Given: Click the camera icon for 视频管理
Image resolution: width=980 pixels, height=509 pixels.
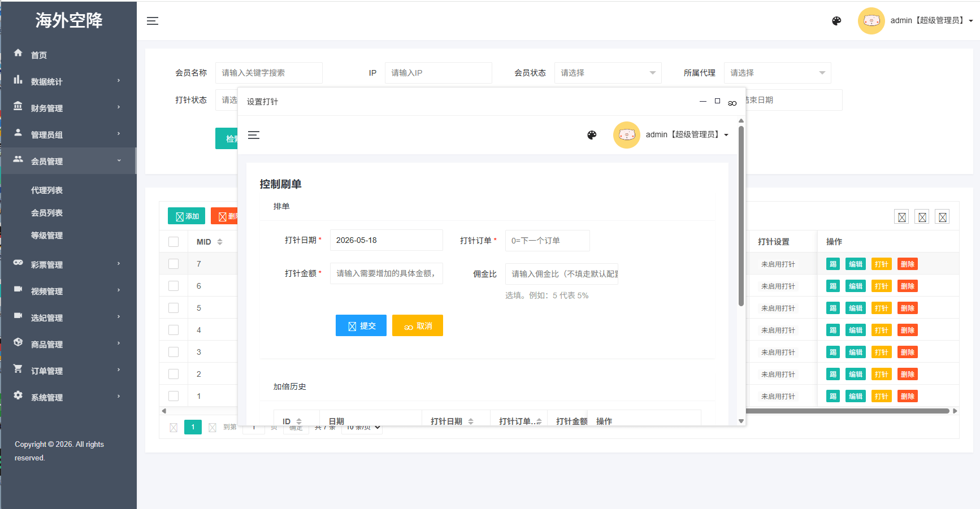Looking at the screenshot, I should (x=18, y=289).
